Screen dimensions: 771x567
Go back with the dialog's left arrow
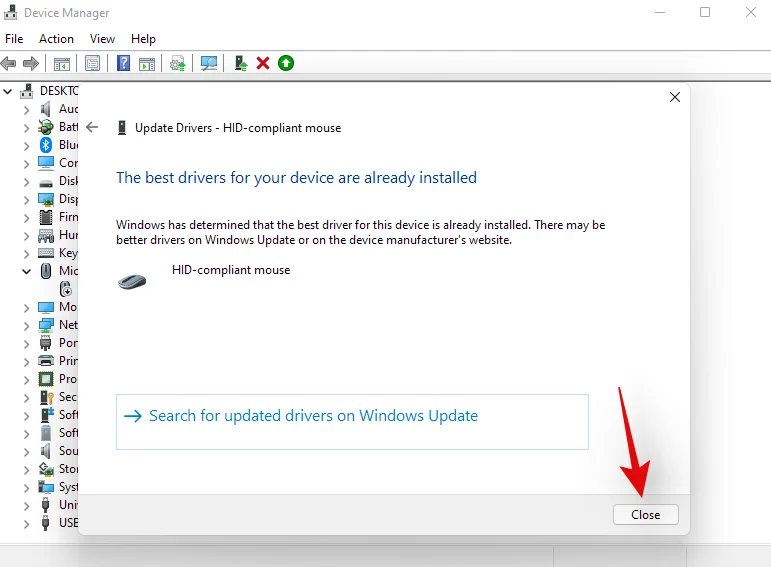pos(92,128)
